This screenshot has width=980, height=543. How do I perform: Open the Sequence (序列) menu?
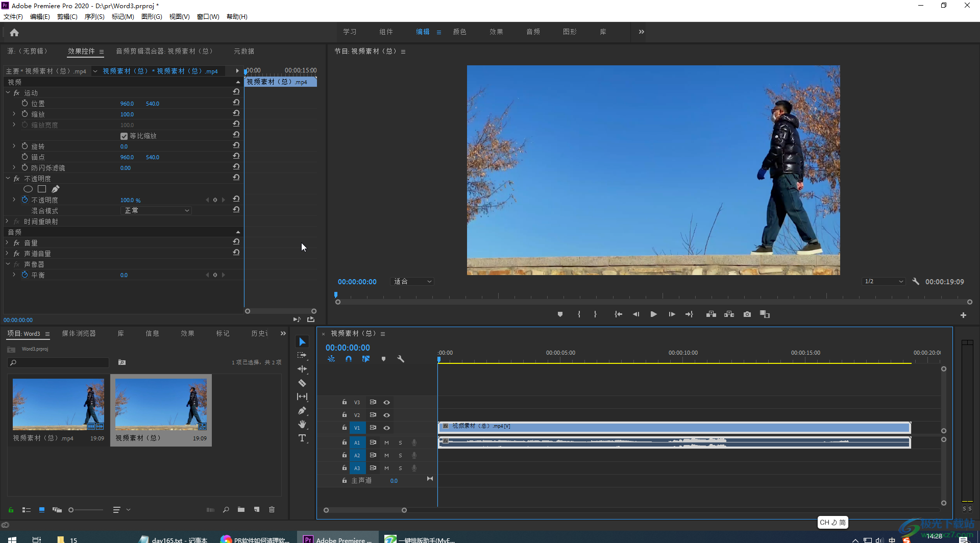pos(94,17)
